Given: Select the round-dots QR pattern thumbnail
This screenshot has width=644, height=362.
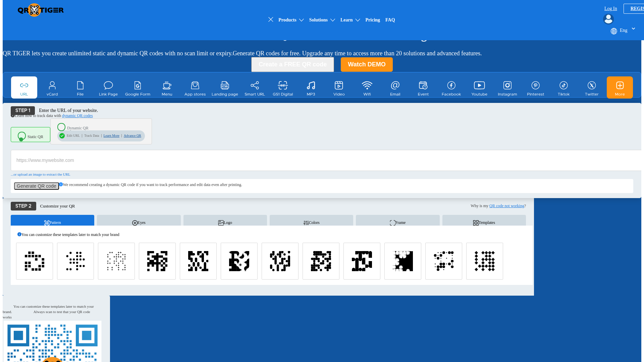Looking at the screenshot, I should (x=75, y=261).
